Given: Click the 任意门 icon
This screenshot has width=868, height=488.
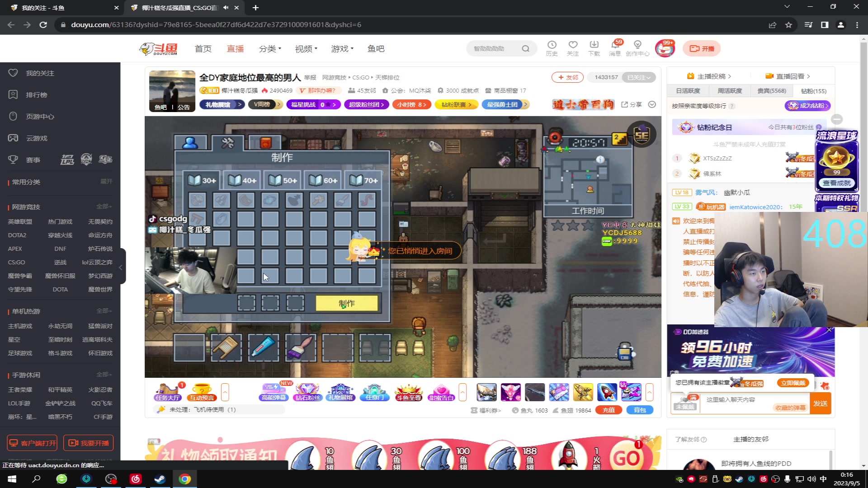Looking at the screenshot, I should [374, 392].
